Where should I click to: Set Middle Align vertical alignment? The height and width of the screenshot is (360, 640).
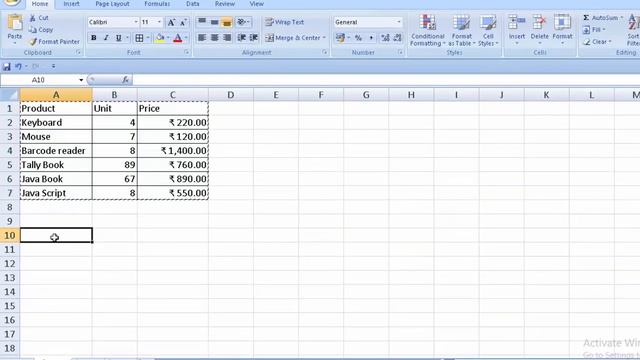[214, 22]
